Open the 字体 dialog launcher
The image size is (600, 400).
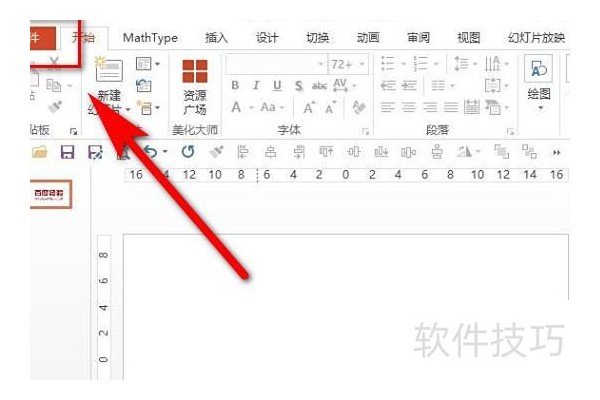coord(365,132)
